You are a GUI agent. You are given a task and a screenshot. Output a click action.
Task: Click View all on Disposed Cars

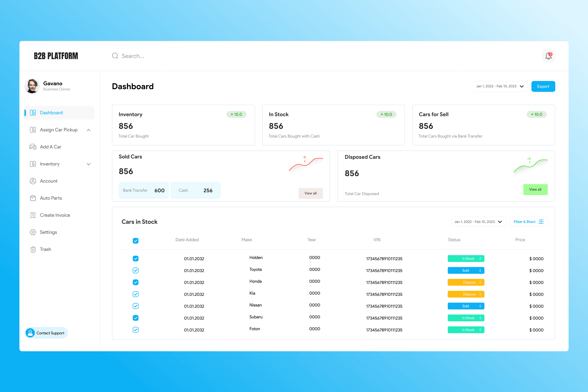point(535,190)
